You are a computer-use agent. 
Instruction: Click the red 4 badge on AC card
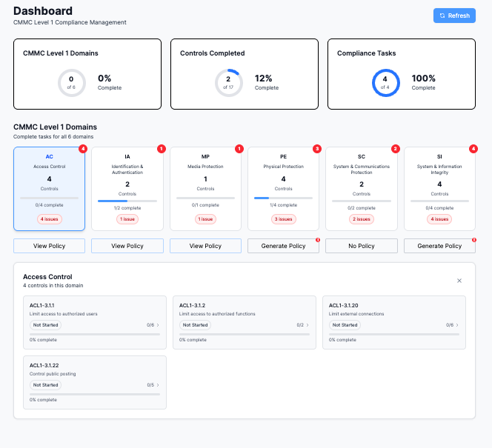83,149
